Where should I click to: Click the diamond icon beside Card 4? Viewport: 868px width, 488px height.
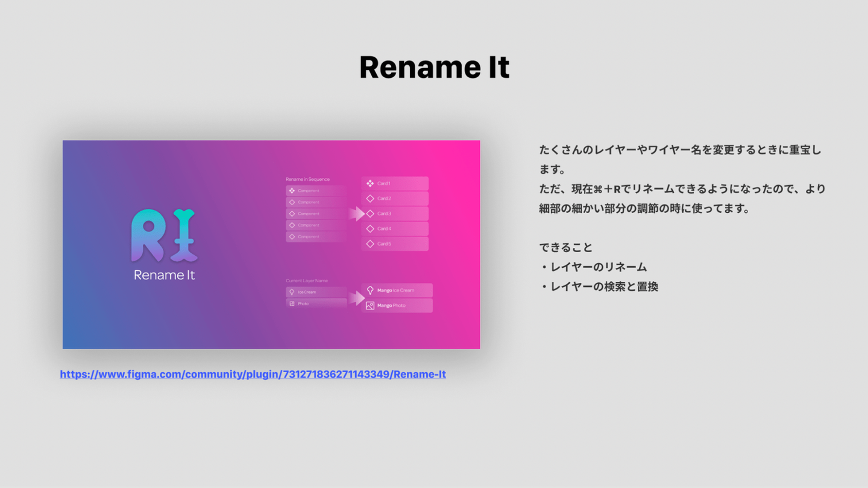coord(370,229)
